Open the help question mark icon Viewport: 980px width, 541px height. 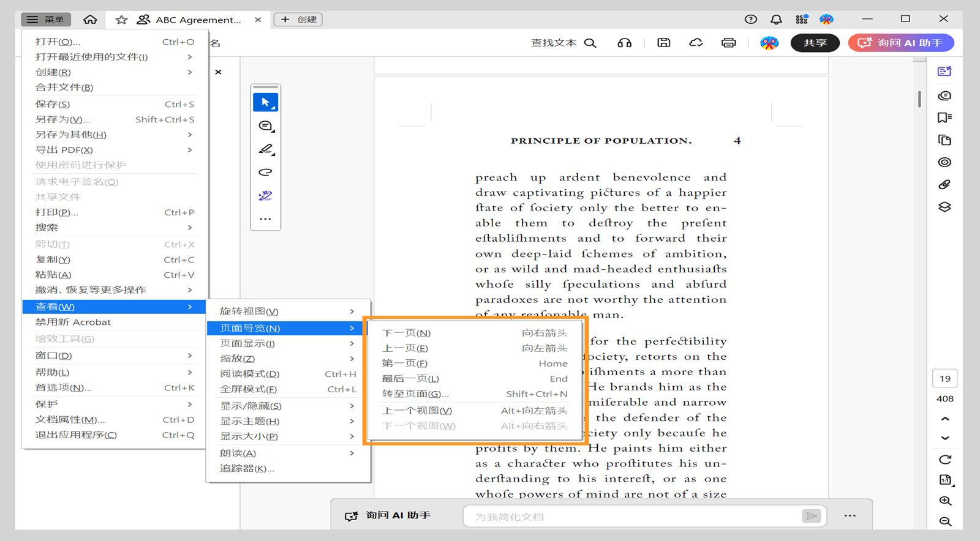(750, 20)
